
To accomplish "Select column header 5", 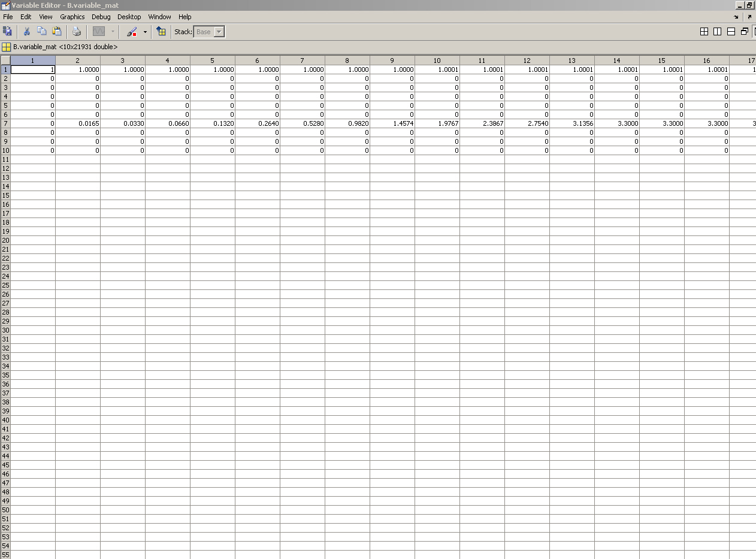I will tap(213, 61).
